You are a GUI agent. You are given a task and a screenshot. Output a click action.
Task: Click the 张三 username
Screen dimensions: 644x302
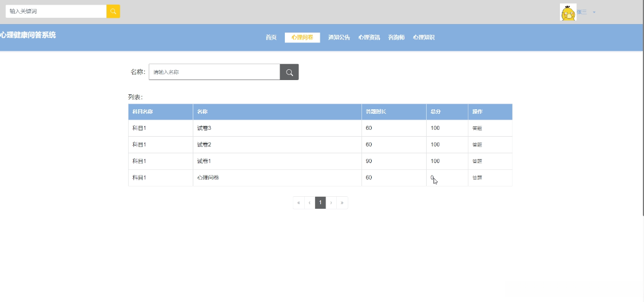pyautogui.click(x=582, y=13)
